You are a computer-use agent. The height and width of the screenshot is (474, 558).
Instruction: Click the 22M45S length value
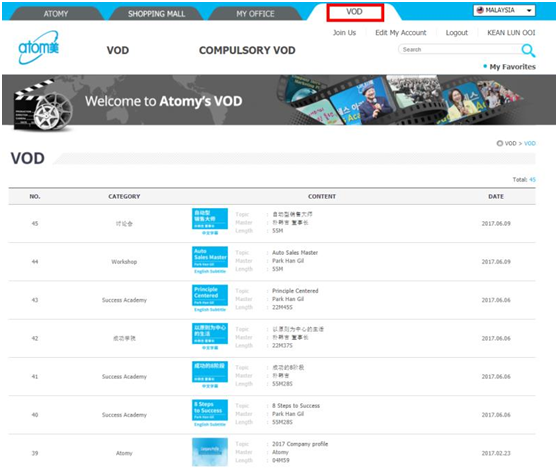click(x=282, y=307)
